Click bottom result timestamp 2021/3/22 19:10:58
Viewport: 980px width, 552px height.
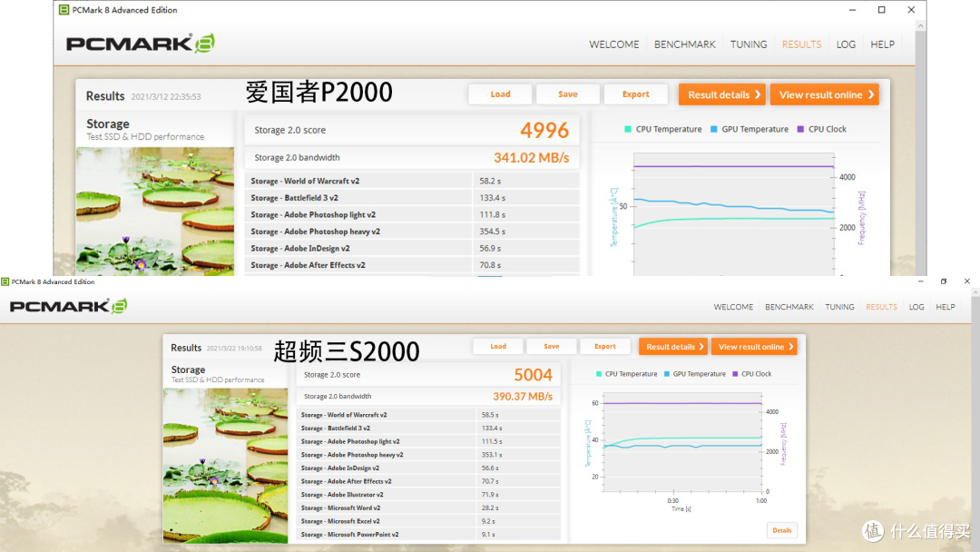(x=234, y=349)
